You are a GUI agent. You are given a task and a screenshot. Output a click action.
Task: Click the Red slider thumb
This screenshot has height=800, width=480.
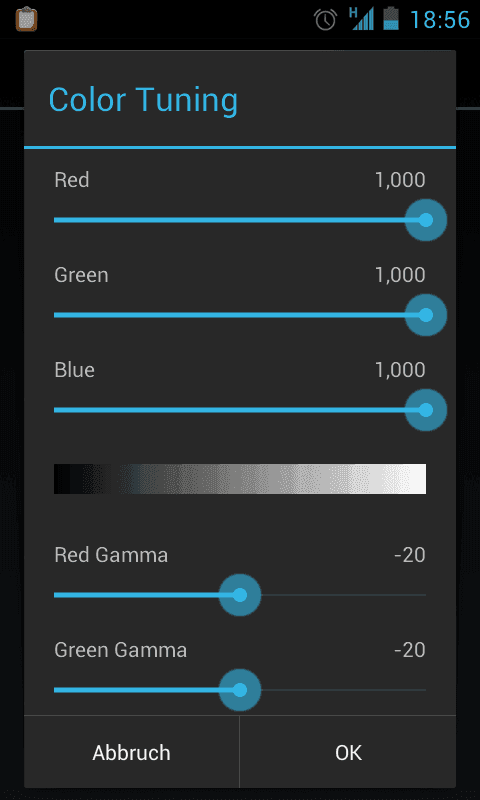(x=426, y=220)
